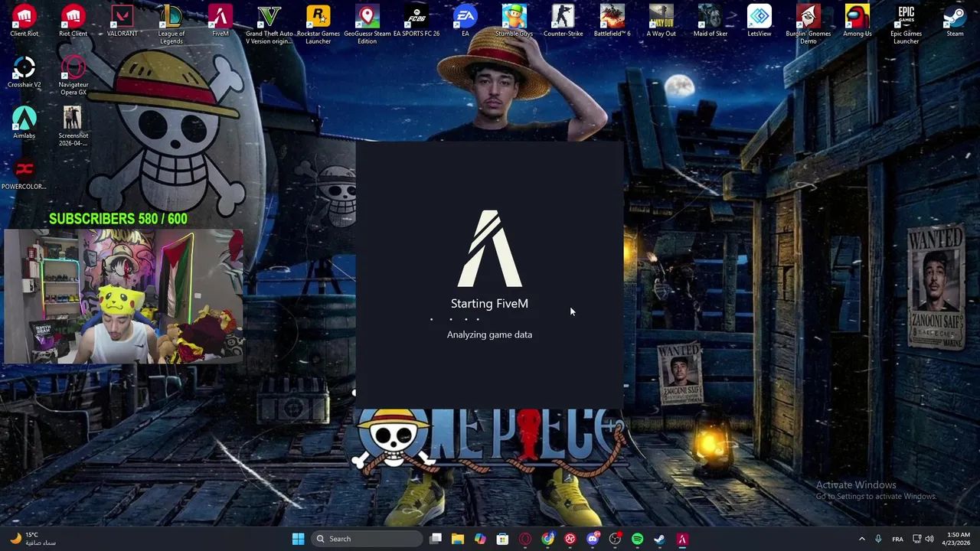Open the network status tray icon
The width and height of the screenshot is (980, 551).
point(917,539)
